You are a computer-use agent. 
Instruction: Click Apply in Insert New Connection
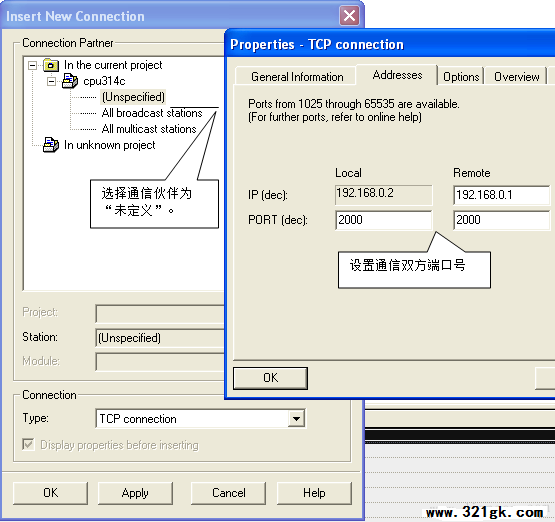[135, 493]
